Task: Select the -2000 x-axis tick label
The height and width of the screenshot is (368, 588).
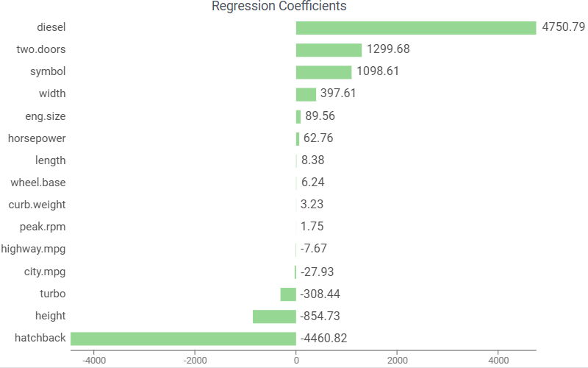Action: pos(195,361)
